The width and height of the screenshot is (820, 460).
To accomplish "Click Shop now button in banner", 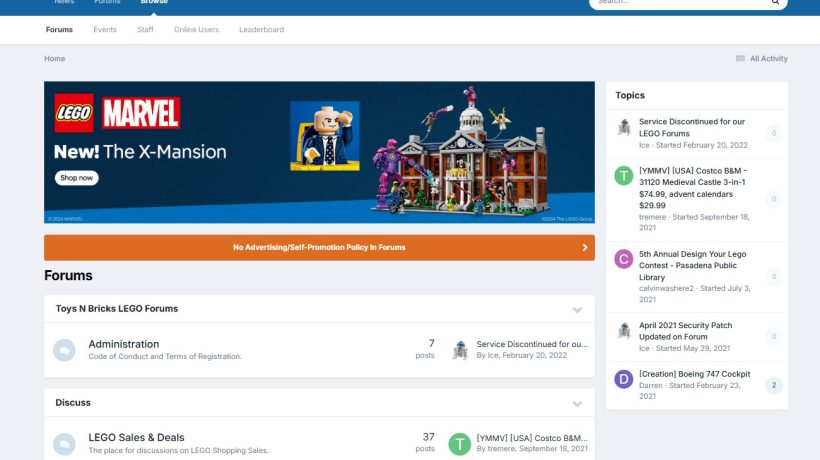I will click(x=76, y=178).
